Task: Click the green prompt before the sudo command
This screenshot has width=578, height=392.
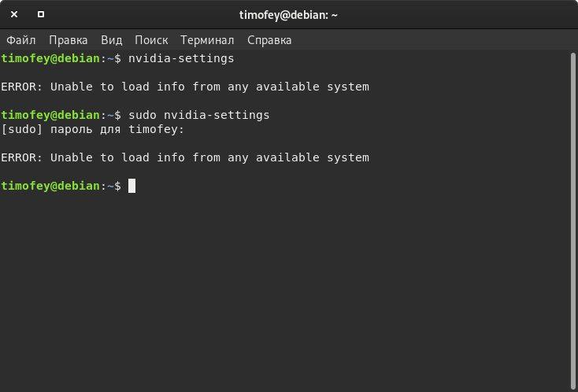Action: coord(51,115)
